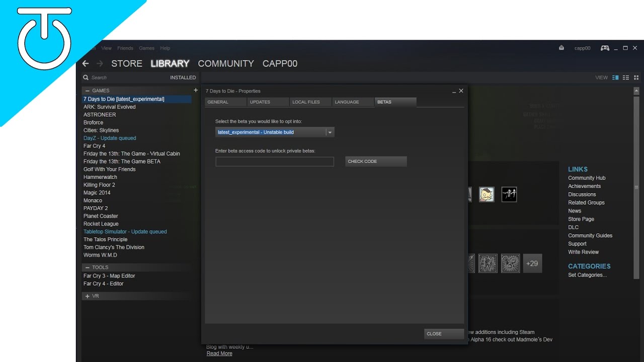Open CAPP00 profile section
This screenshot has width=644, height=362.
click(x=280, y=63)
